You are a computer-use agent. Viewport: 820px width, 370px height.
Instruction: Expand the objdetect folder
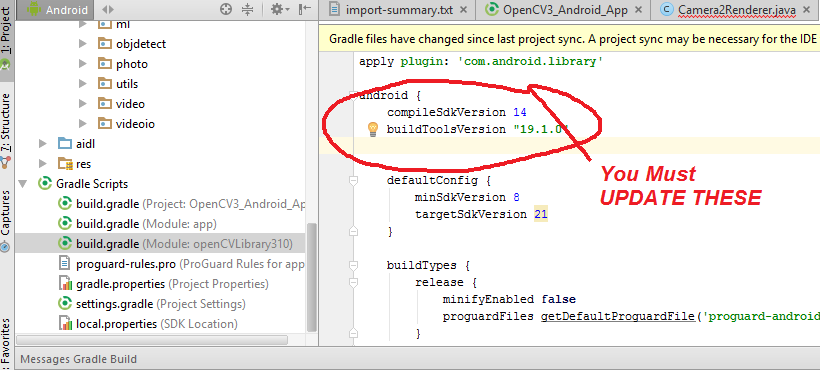82,44
